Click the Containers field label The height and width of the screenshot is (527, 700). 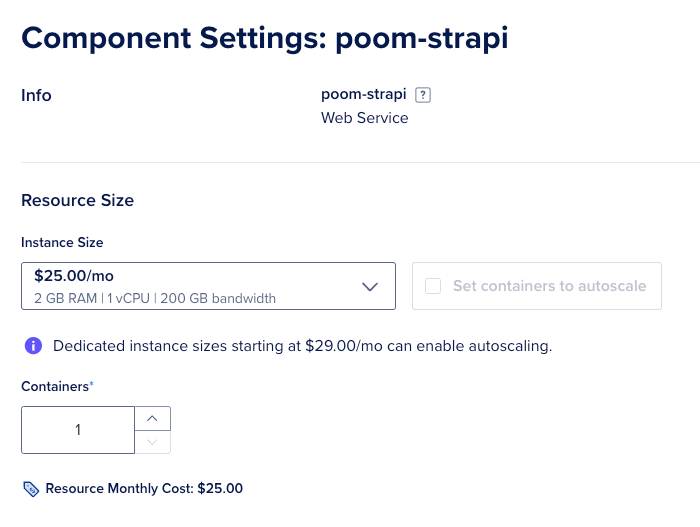pyautogui.click(x=55, y=386)
